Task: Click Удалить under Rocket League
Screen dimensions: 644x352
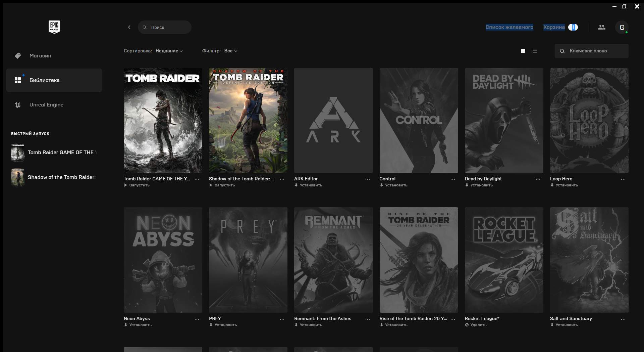Action: coord(476,325)
